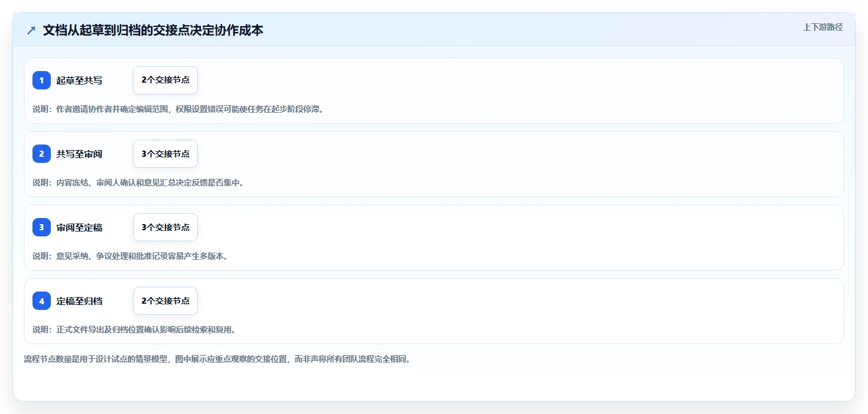Click the "3个交接节点" pill in 审阅至定稿
Viewport: 868px width, 414px height.
[165, 227]
